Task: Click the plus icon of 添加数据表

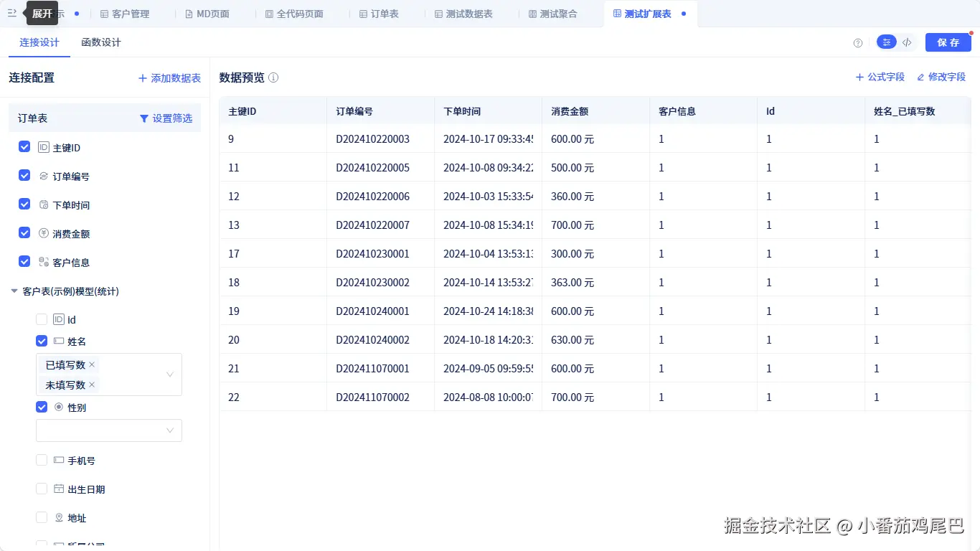Action: click(143, 78)
